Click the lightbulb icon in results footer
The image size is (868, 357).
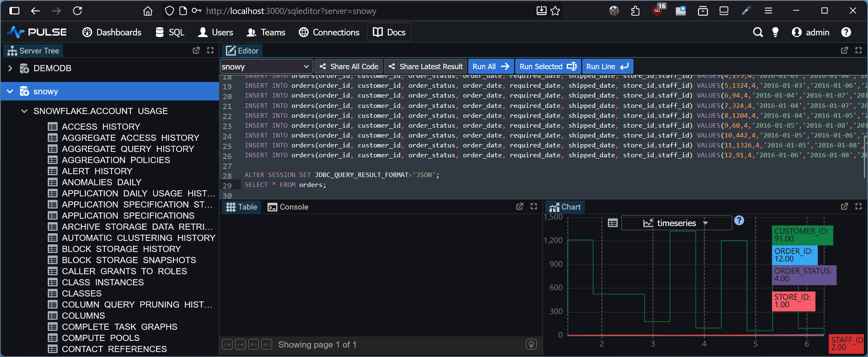click(x=531, y=344)
